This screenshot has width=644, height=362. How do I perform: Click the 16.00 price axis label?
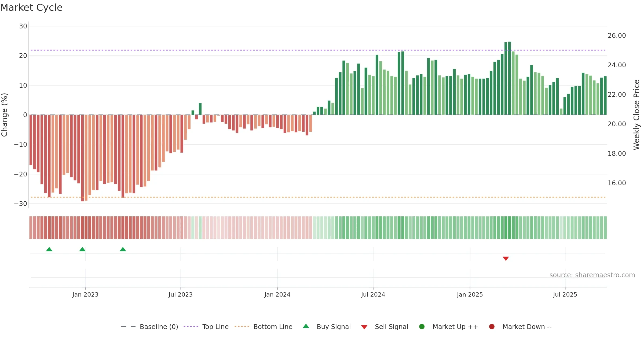[x=617, y=183]
